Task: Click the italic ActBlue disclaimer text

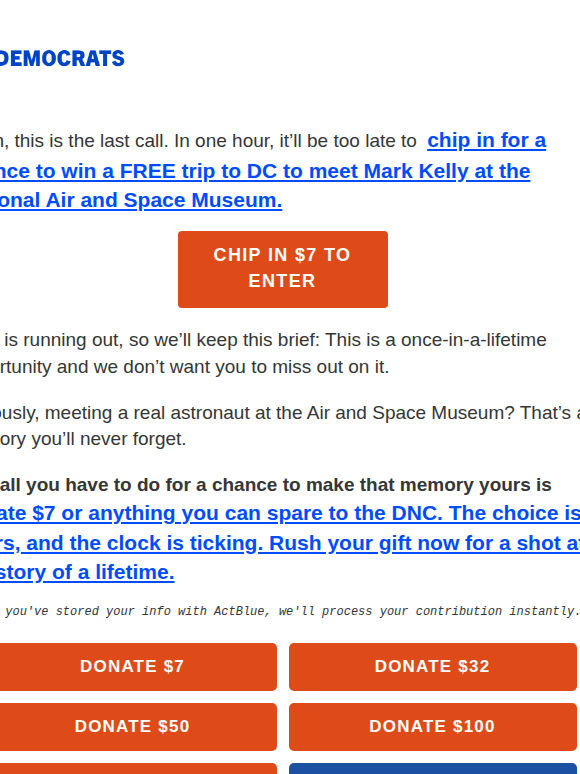Action: click(290, 611)
